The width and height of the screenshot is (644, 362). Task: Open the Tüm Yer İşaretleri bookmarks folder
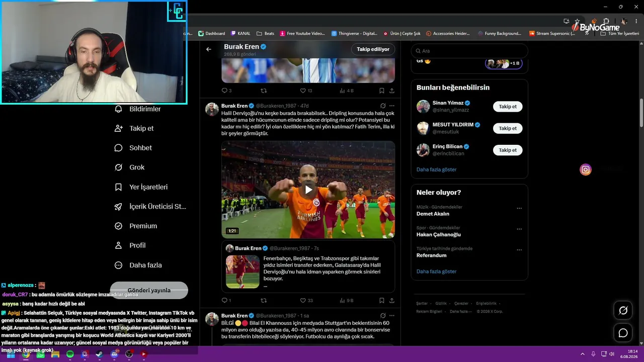tap(620, 34)
